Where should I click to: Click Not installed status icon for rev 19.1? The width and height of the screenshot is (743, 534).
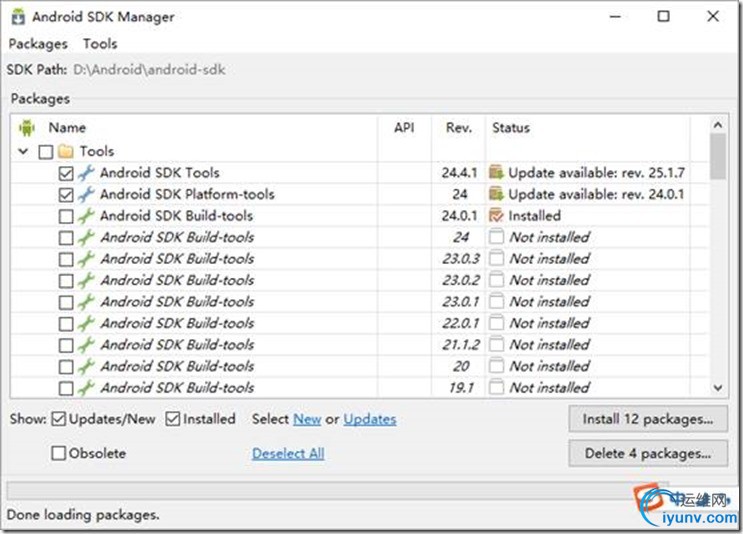(496, 388)
